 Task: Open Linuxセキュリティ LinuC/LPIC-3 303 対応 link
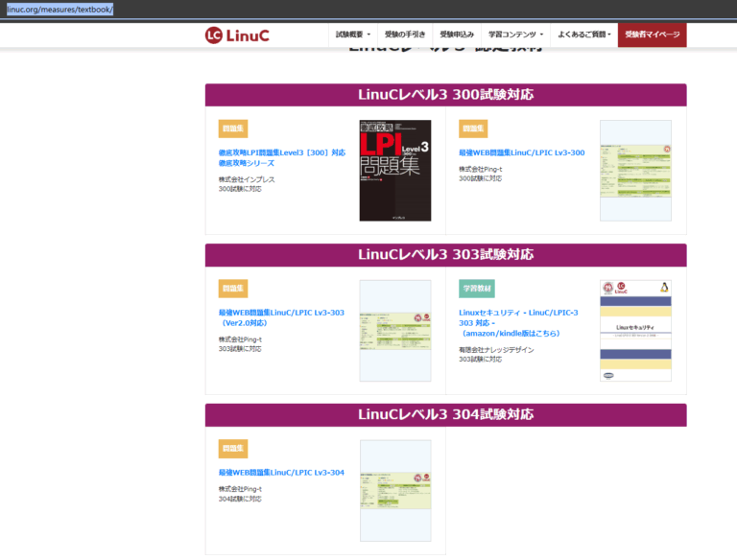(x=518, y=322)
